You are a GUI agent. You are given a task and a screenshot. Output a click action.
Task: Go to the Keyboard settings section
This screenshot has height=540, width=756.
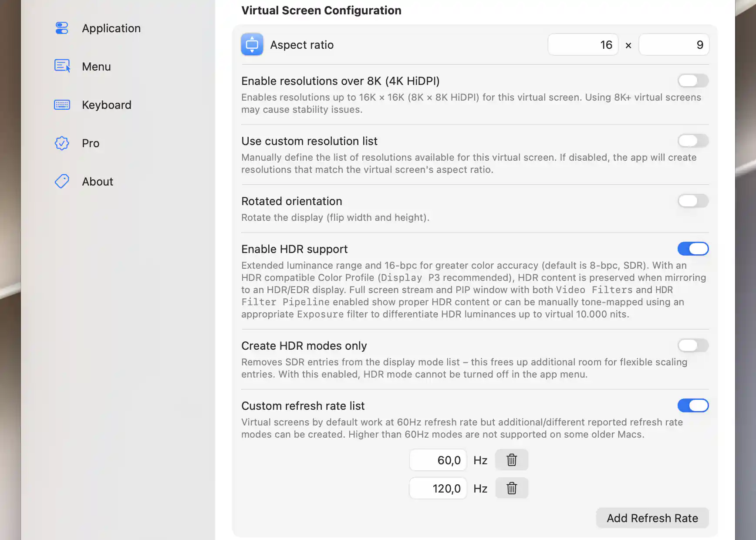[x=107, y=105]
